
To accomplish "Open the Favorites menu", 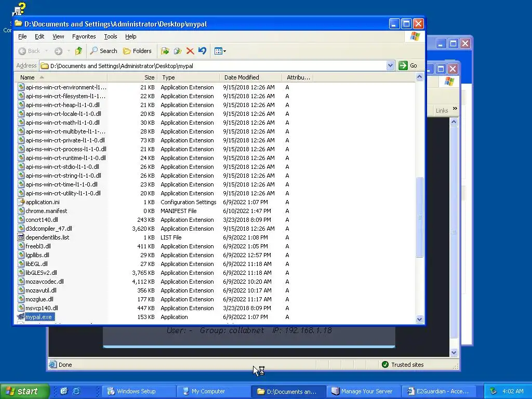I will [x=84, y=36].
